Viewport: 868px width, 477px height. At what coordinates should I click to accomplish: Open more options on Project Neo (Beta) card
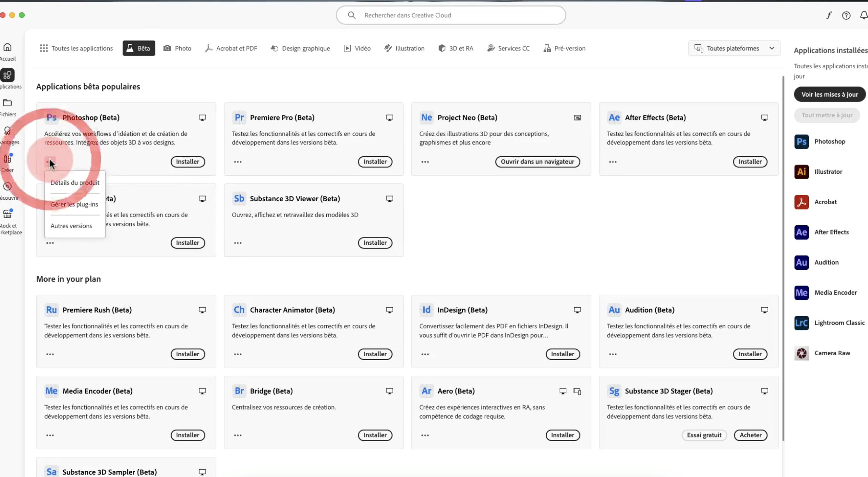point(425,162)
